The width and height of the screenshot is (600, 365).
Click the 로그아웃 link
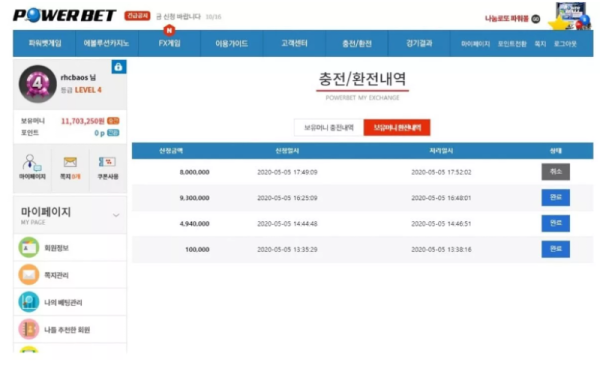click(x=565, y=44)
